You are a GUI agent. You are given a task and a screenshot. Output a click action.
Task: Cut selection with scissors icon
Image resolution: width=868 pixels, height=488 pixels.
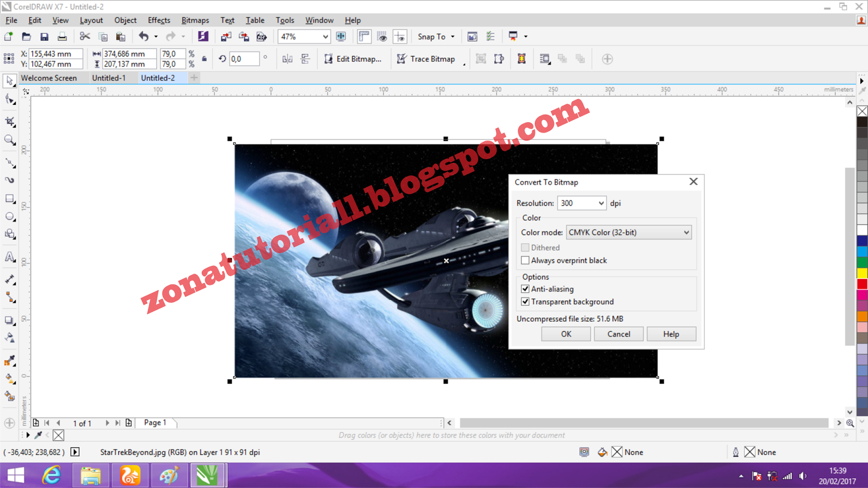[85, 36]
